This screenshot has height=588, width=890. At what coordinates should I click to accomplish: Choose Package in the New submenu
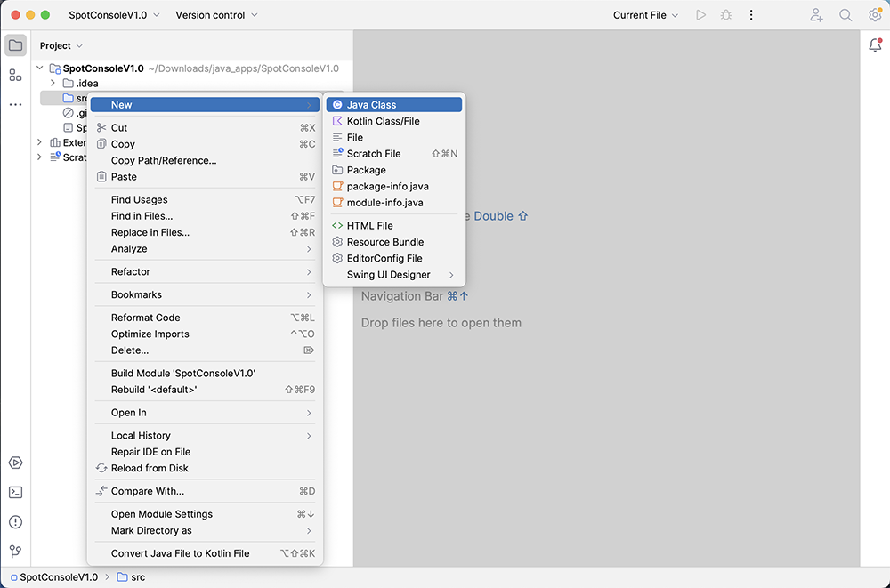tap(366, 170)
